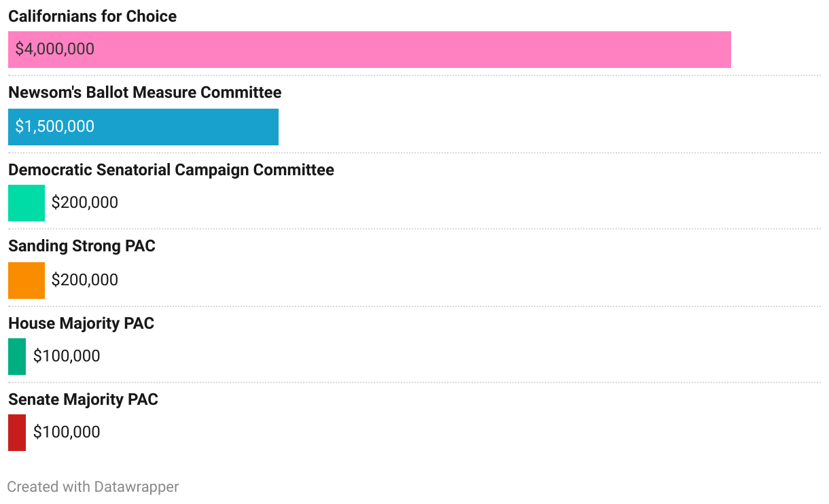829x504 pixels.
Task: Select the orange Sanding Strong PAC bar
Action: click(27, 281)
